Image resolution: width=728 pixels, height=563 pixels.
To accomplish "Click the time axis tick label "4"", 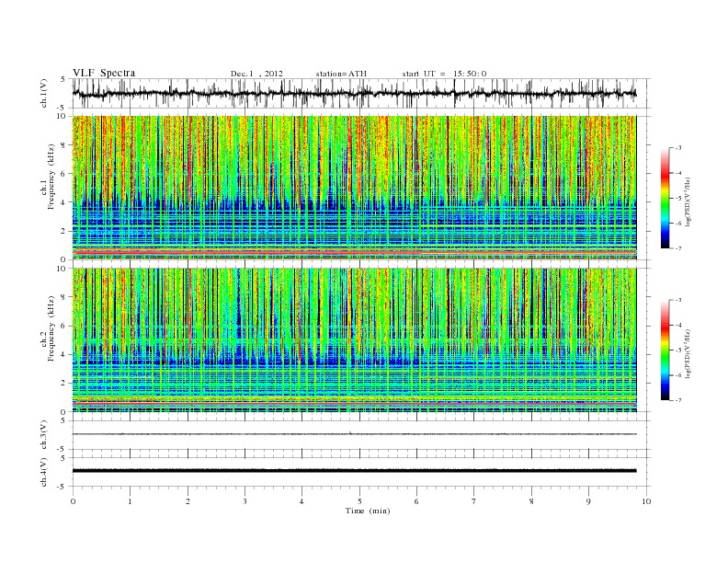I will [301, 501].
